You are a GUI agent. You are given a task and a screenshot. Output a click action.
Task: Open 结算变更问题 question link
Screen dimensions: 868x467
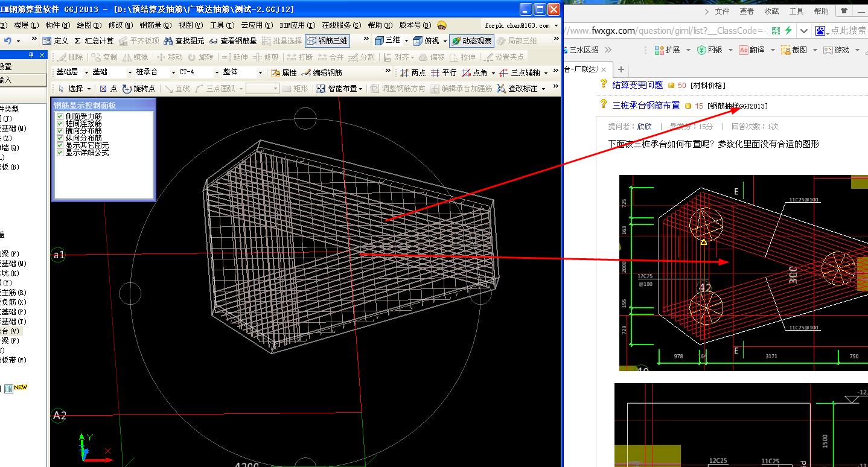click(x=637, y=85)
